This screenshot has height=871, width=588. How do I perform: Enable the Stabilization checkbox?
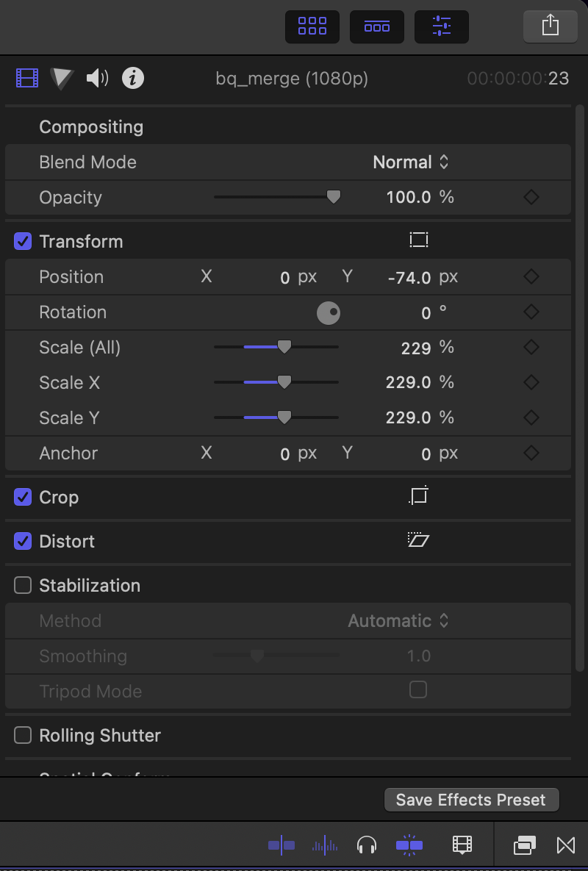23,585
